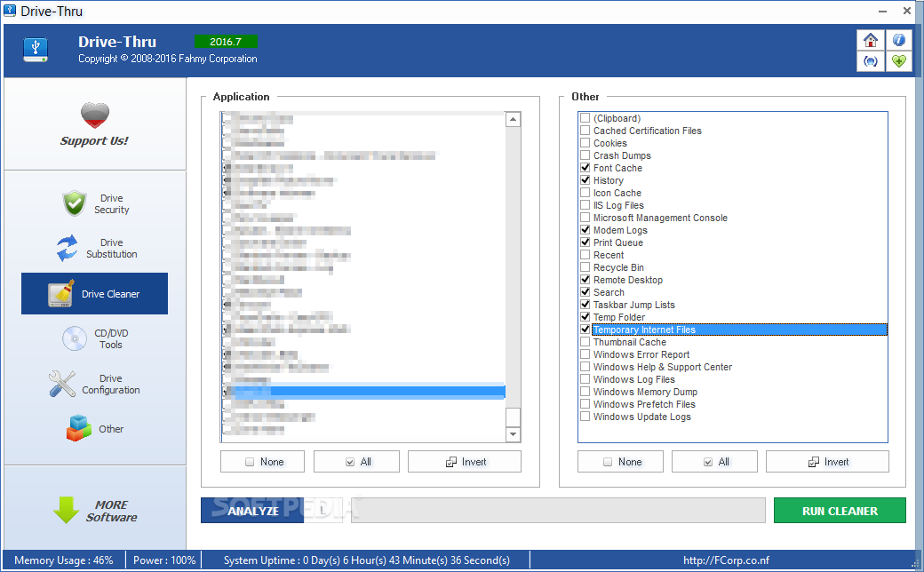Open the Drive Configuration section

coord(95,384)
